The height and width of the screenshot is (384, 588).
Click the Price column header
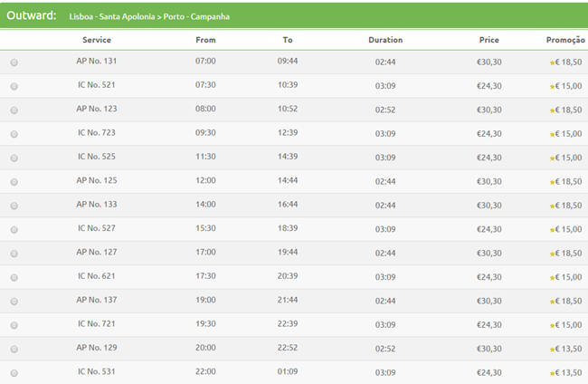tap(489, 40)
